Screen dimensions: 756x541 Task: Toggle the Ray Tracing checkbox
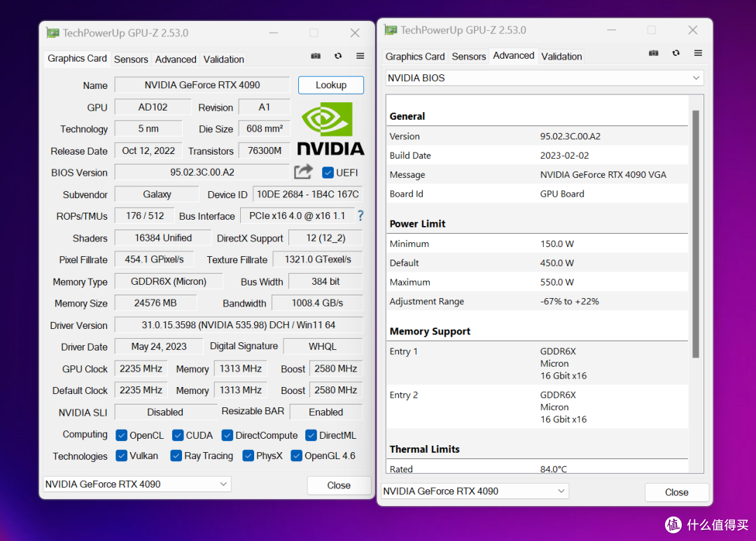[176, 456]
